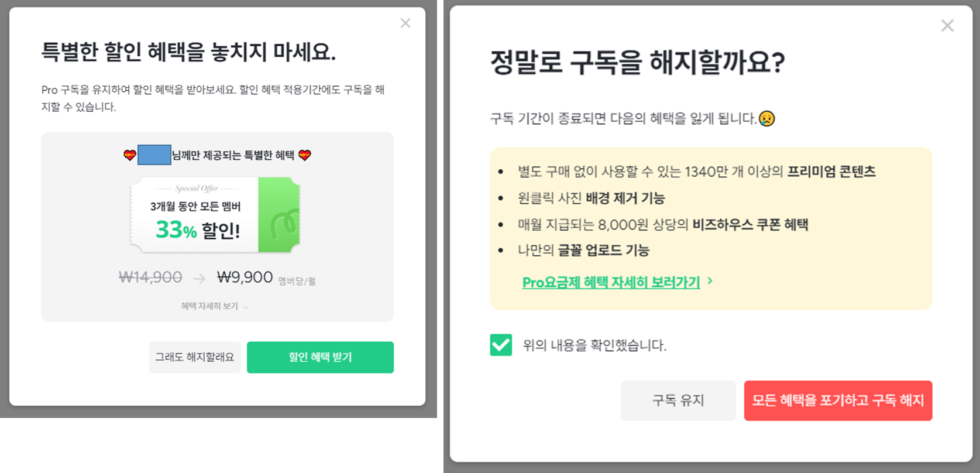Click the strikethrough ₩14,900 original price
Screen dimensions: 980x473
149,277
